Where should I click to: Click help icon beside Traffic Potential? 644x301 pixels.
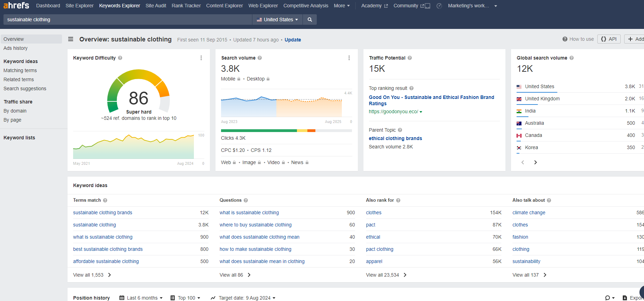(410, 58)
